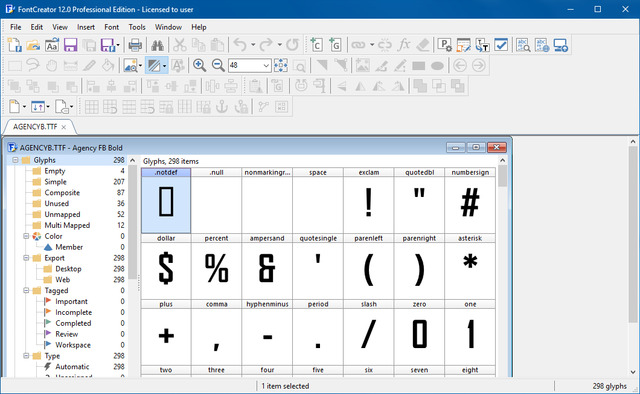Open the File menu
Image resolution: width=640 pixels, height=394 pixels.
[x=16, y=27]
